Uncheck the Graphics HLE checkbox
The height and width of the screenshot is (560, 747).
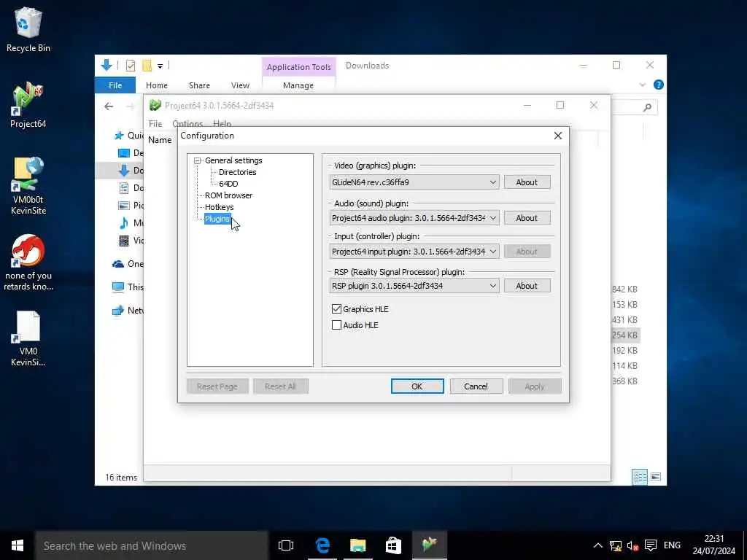[336, 309]
